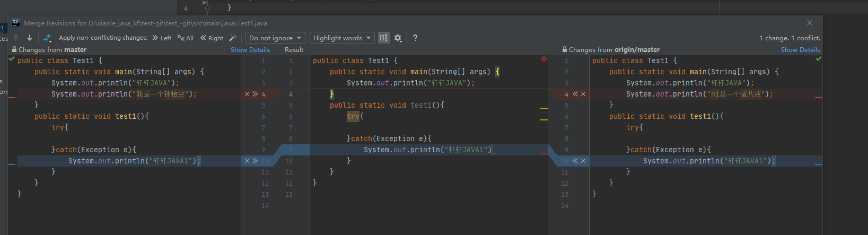This screenshot has width=868, height=235.
Task: Click right pane 'System.out.println("轩轩JAVA1")' line
Action: click(709, 161)
